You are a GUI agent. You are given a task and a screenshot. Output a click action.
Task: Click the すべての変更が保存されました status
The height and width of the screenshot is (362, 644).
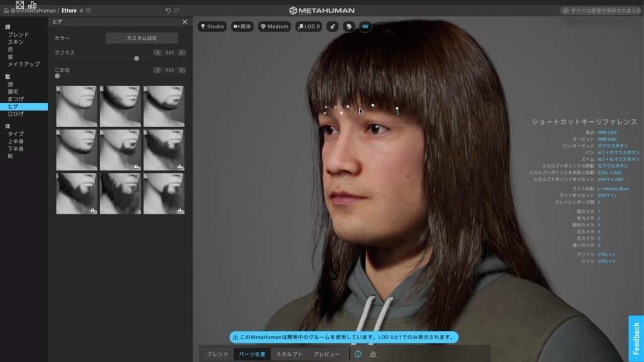(602, 11)
